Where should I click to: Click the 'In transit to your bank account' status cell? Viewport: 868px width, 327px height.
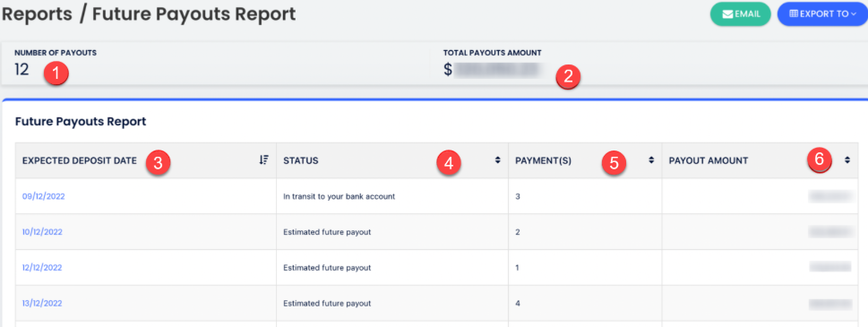[x=392, y=196]
